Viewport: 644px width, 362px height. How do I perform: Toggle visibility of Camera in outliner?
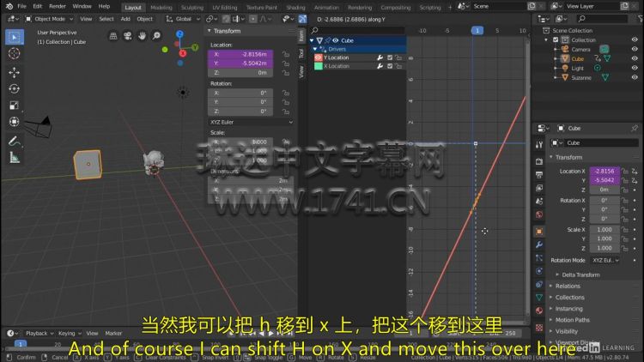(635, 49)
